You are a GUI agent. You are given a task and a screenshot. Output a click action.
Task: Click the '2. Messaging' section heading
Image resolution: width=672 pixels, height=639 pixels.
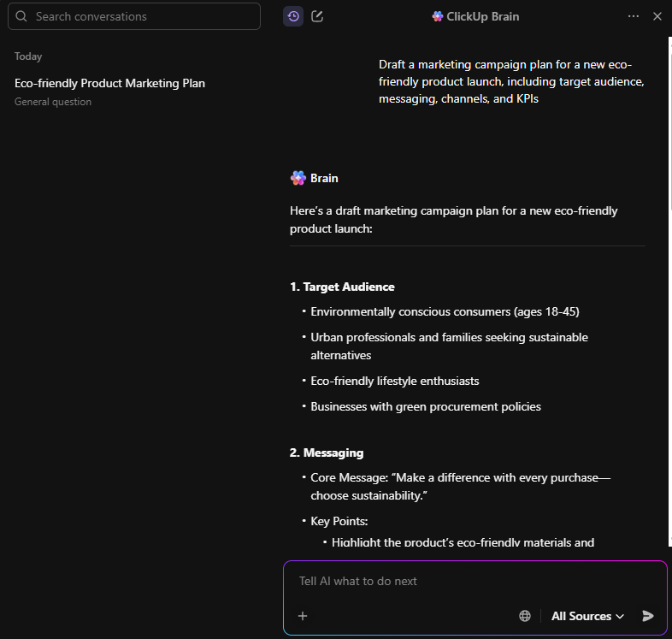click(327, 453)
